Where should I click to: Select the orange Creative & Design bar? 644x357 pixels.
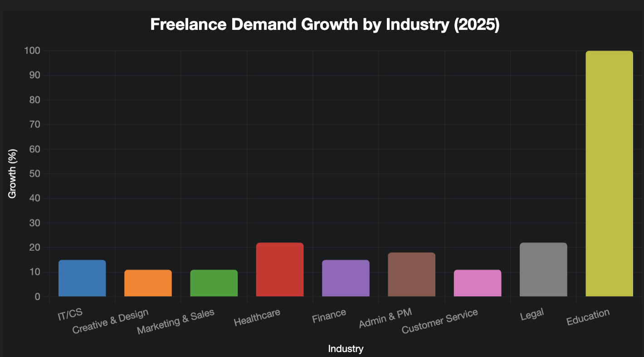click(148, 283)
